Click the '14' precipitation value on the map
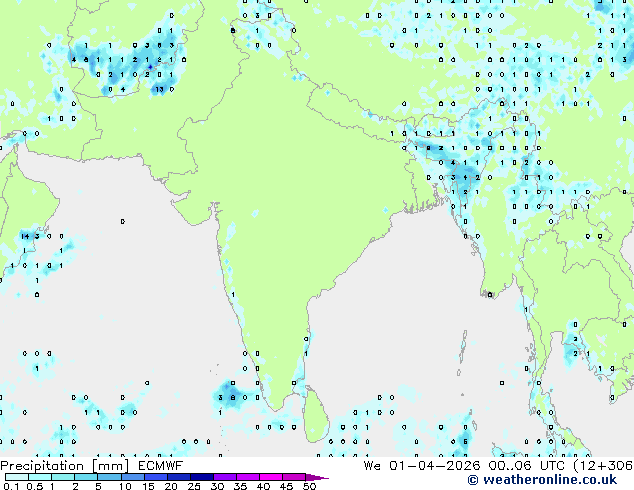The height and width of the screenshot is (490, 634). pos(25,236)
